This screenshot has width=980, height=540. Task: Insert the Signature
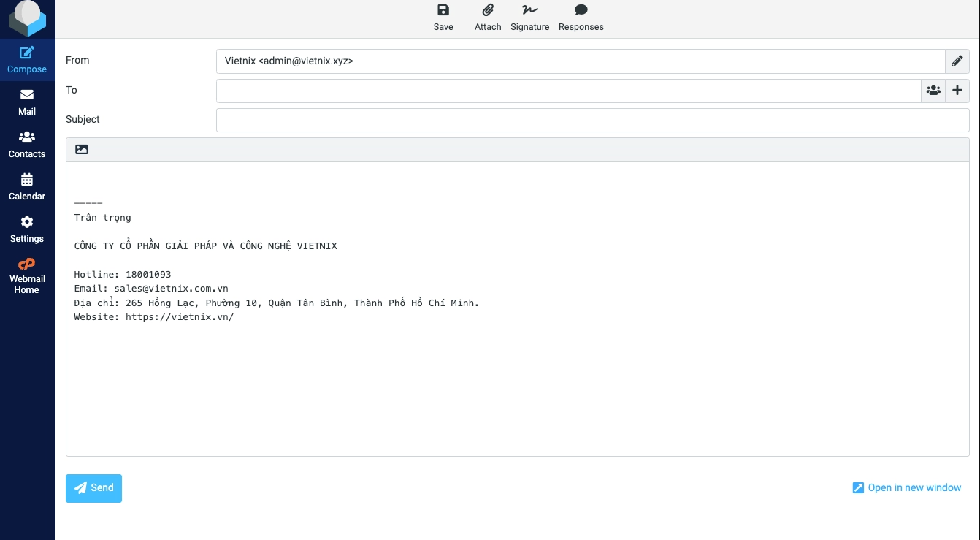click(529, 18)
